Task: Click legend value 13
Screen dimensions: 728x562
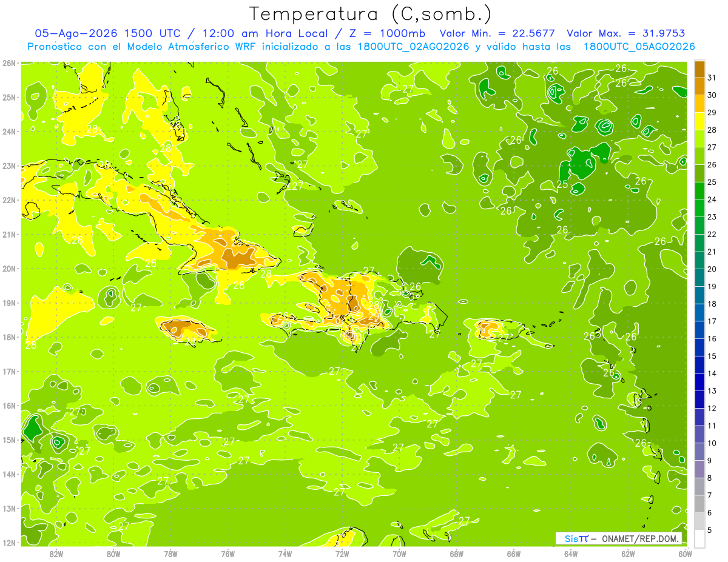Action: pyautogui.click(x=712, y=391)
